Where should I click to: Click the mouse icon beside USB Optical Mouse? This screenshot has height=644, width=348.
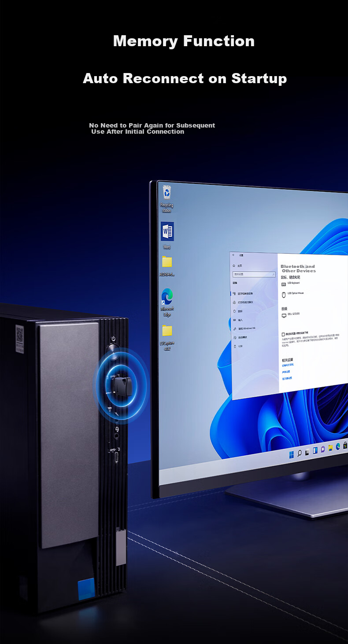tap(283, 294)
